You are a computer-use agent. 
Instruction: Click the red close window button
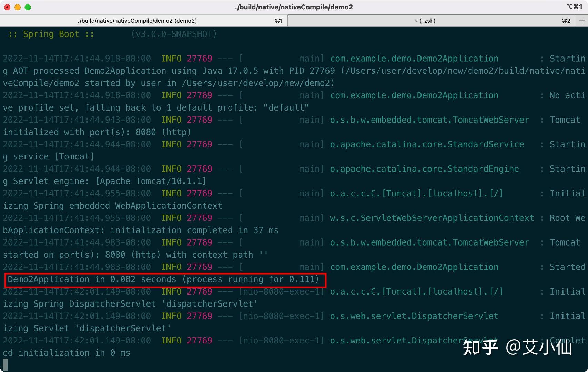7,7
